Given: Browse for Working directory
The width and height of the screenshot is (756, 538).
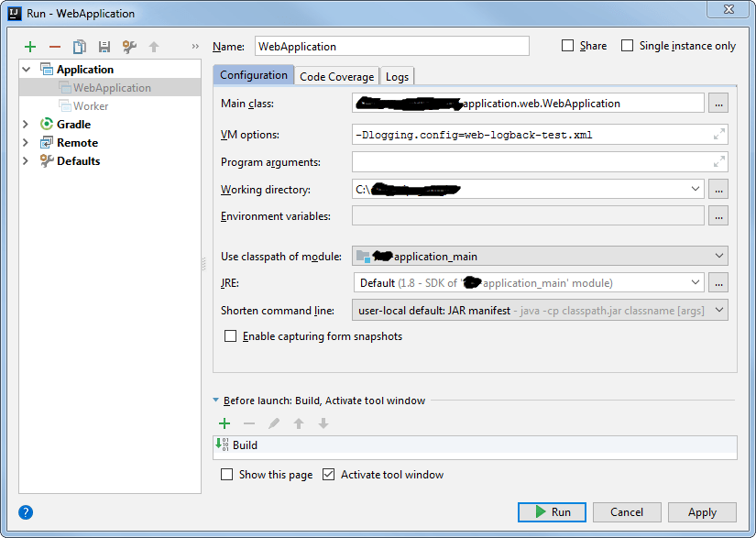Looking at the screenshot, I should point(718,189).
